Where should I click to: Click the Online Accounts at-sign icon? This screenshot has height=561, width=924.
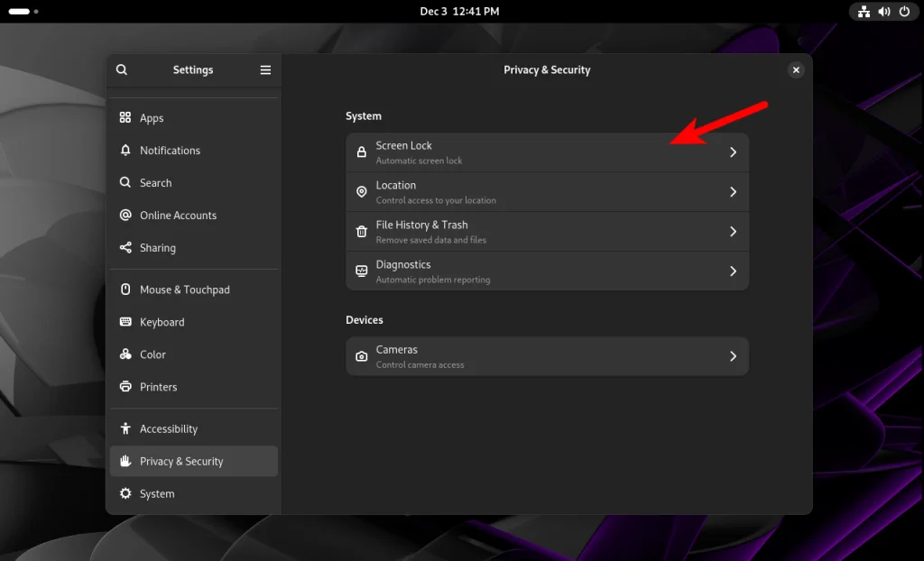125,215
